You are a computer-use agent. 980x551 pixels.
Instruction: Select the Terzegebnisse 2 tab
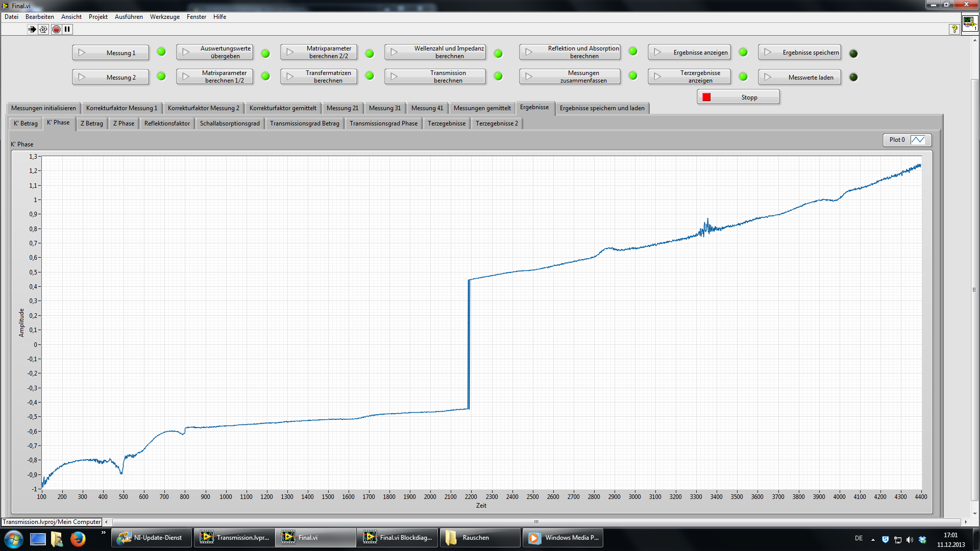pyautogui.click(x=497, y=123)
